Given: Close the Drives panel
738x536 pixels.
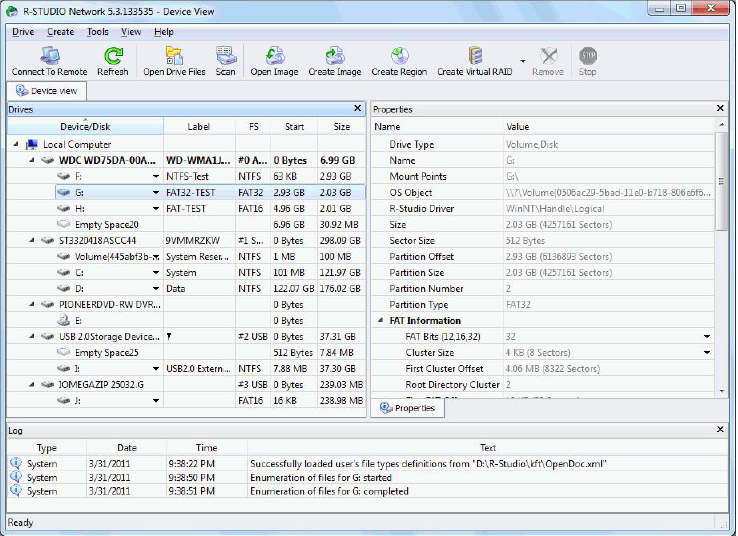Looking at the screenshot, I should click(x=358, y=109).
